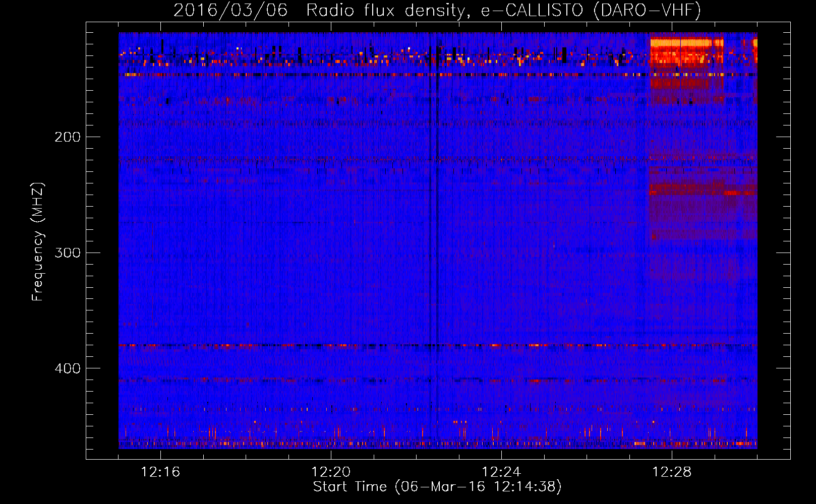Click the bright yellow burst at the top right of the spectrogram
The image size is (816, 504).
(x=686, y=44)
